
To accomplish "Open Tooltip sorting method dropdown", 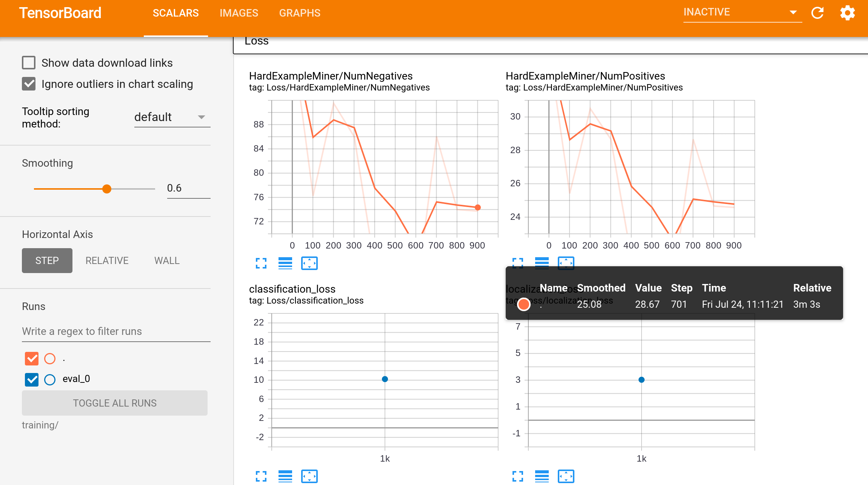I will [x=172, y=117].
